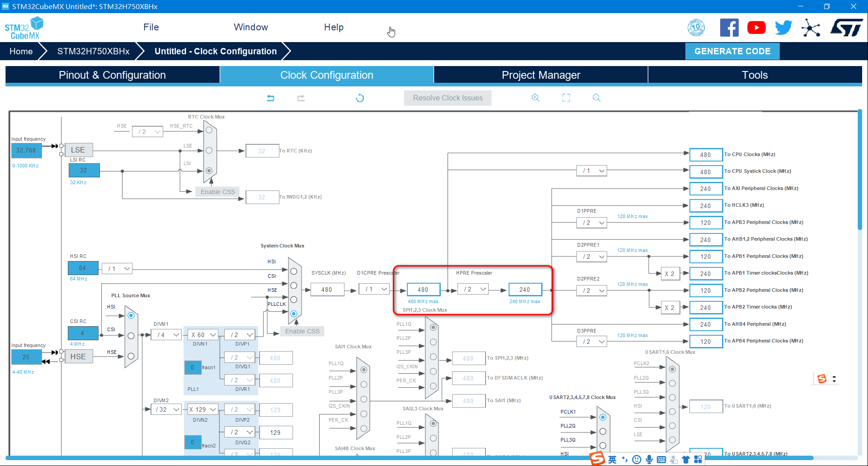This screenshot has width=868, height=466.
Task: Switch to Pinout & Configuration tab
Action: (x=113, y=75)
